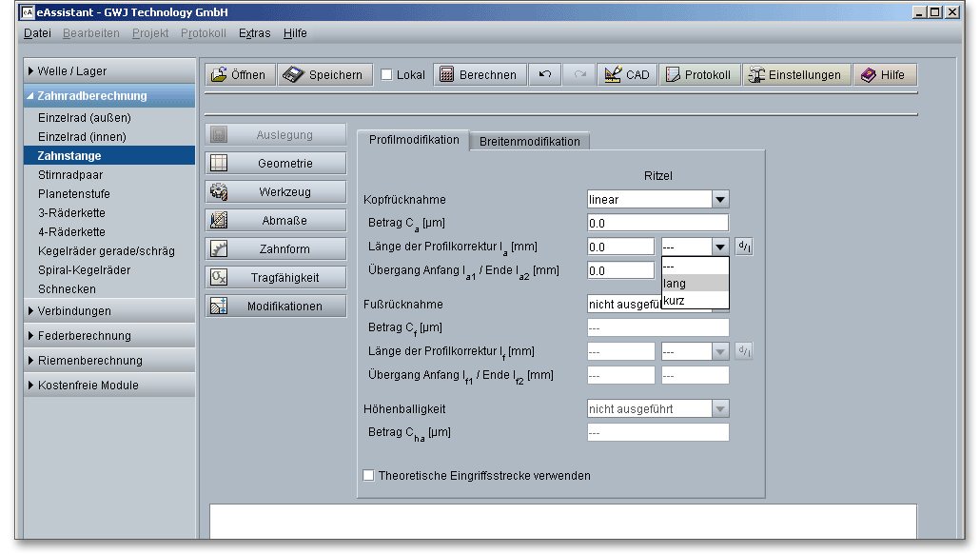Switch to the Breitenmodifikation tab
Viewport: 980px width, 554px height.
point(529,141)
